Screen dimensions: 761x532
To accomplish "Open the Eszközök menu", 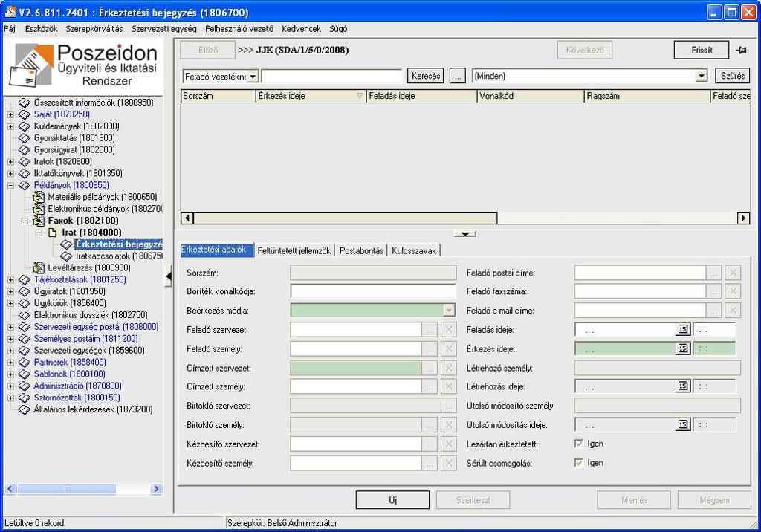I will (x=42, y=29).
